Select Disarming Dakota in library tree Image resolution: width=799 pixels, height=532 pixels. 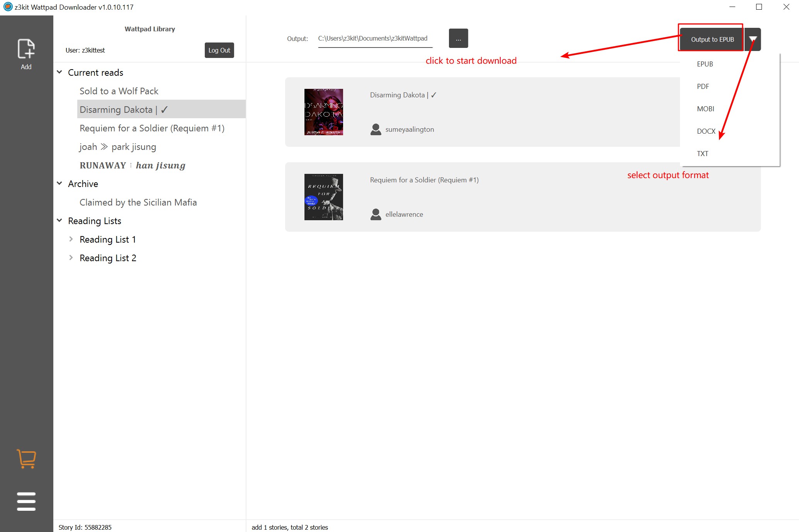(x=161, y=109)
